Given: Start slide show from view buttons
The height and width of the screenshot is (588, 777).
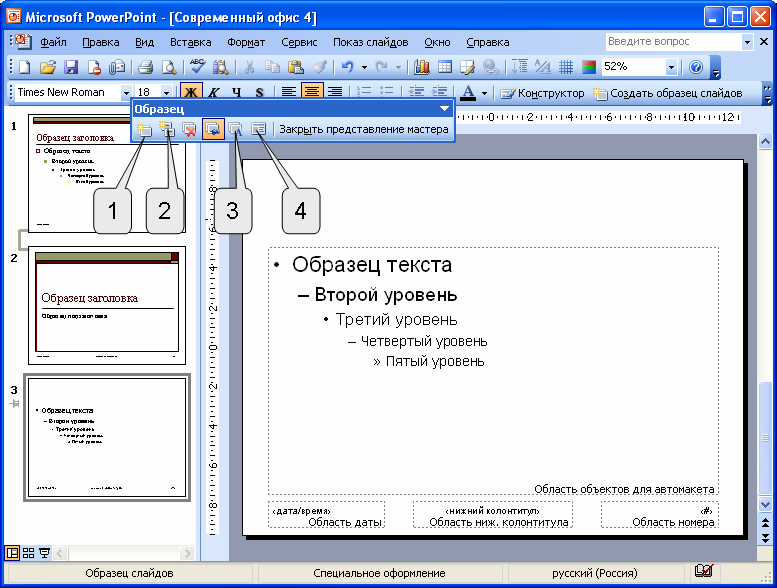Looking at the screenshot, I should coord(45,553).
